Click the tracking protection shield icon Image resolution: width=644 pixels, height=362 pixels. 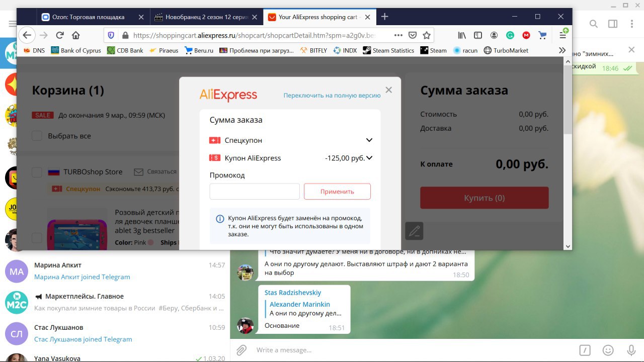pyautogui.click(x=111, y=35)
